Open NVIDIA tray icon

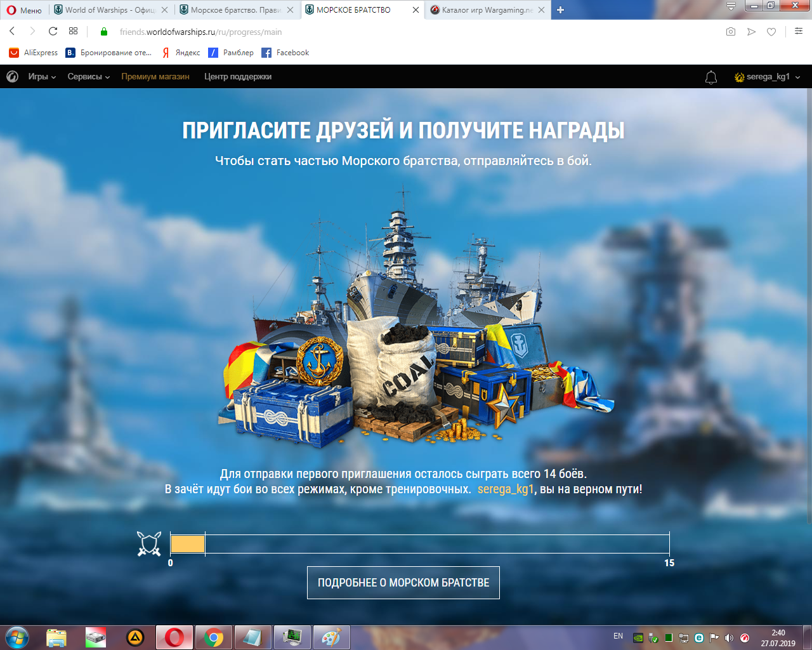(x=638, y=638)
